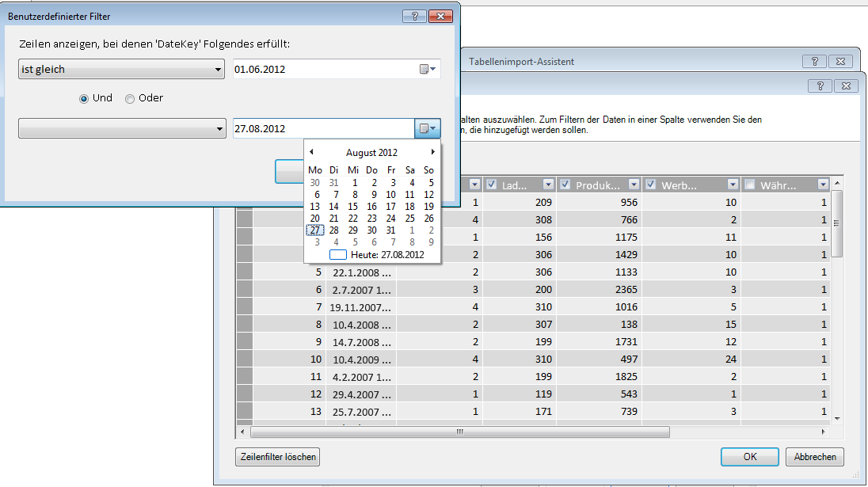Open filter dropdown for Werb... column
This screenshot has width=868, height=487.
coord(733,185)
